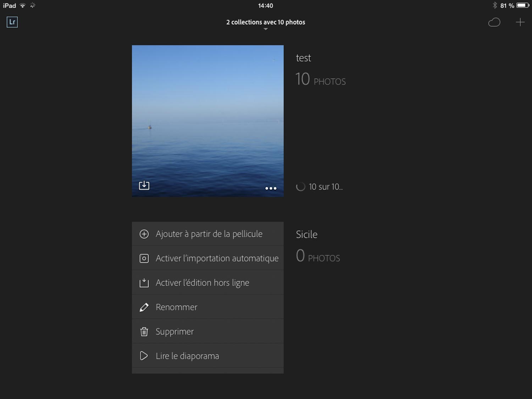Choose Supprimer from the collection menu
The image size is (532, 399).
tap(208, 332)
